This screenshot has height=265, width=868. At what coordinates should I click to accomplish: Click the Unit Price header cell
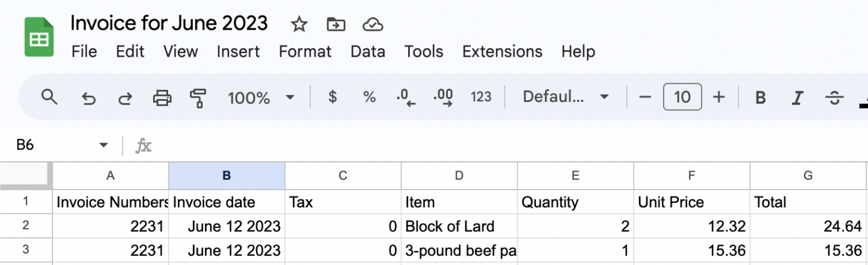(x=692, y=202)
